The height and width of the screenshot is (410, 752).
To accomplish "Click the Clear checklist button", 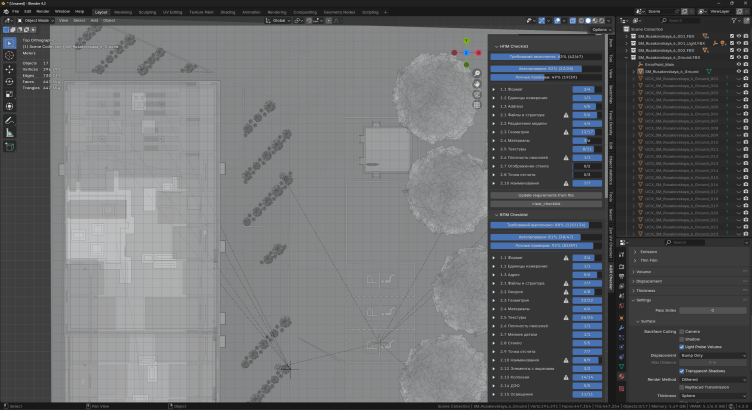I will tap(545, 203).
